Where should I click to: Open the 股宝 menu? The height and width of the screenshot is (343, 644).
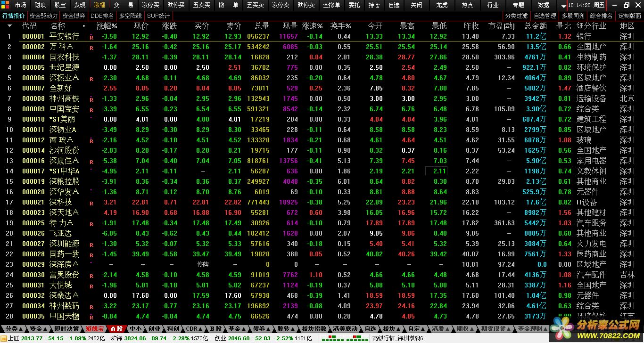click(60, 5)
